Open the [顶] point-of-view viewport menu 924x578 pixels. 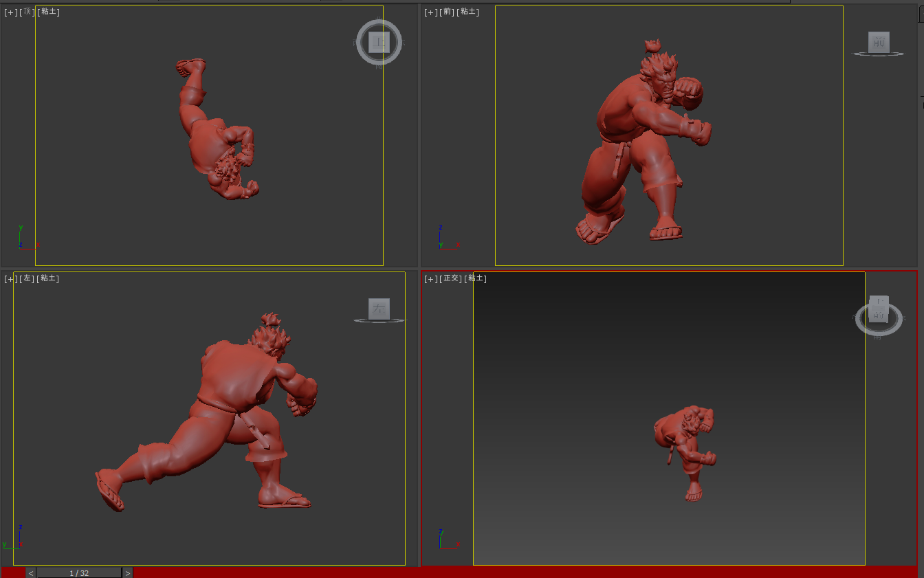[x=28, y=12]
